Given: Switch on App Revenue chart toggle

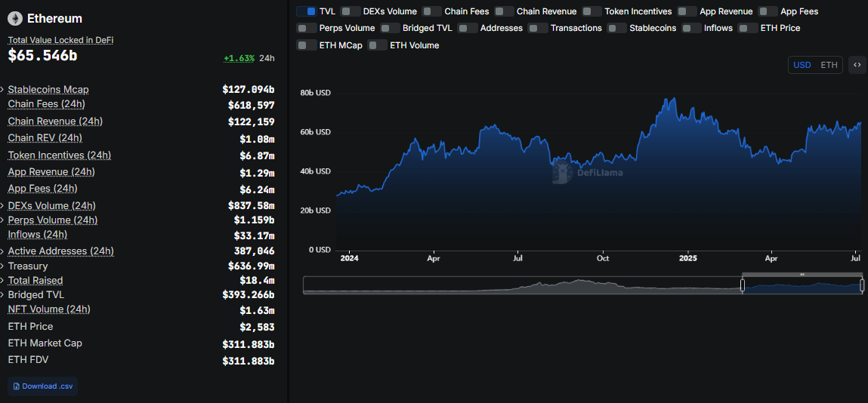Looking at the screenshot, I should tap(687, 11).
